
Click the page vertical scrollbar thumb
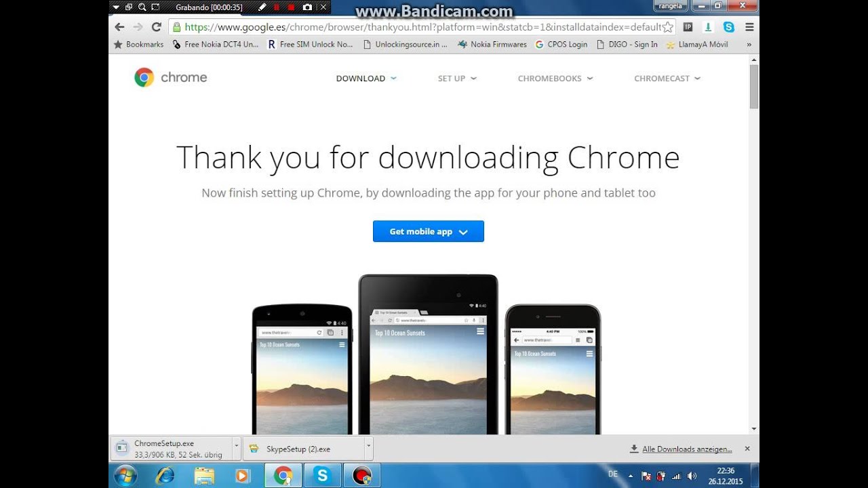[x=754, y=87]
